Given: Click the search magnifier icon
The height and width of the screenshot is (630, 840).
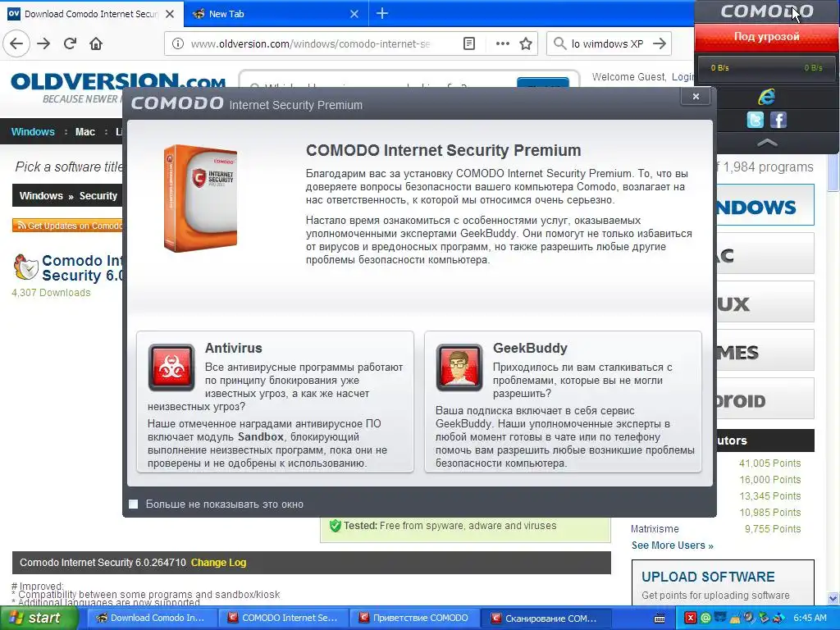Looking at the screenshot, I should 559,43.
